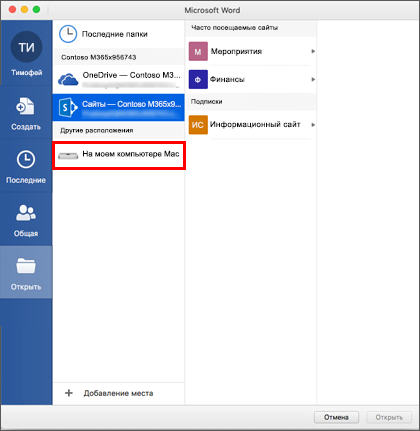420x431 pixels.
Task: Open the Общая shared files section
Action: [26, 220]
